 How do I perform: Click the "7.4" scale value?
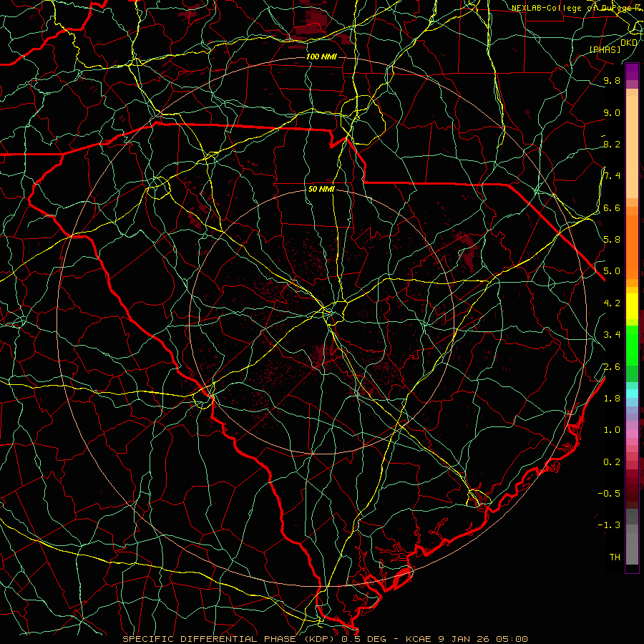coord(612,176)
